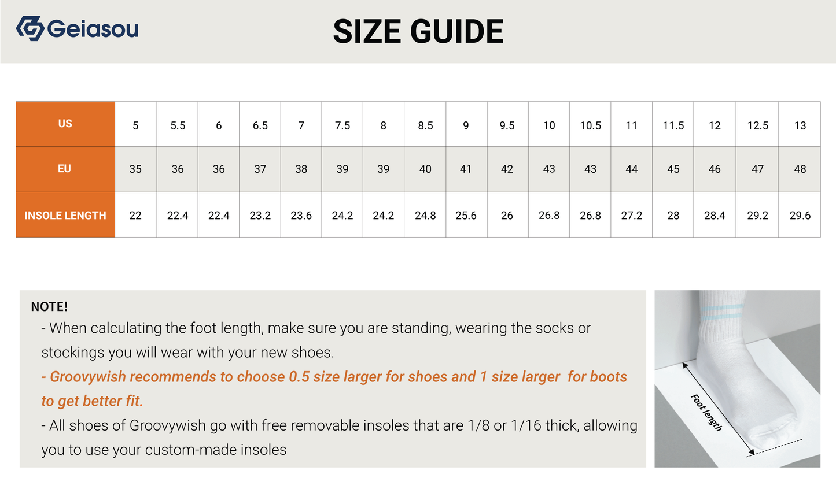
Task: Click the Geiasou brand name text
Action: (93, 28)
